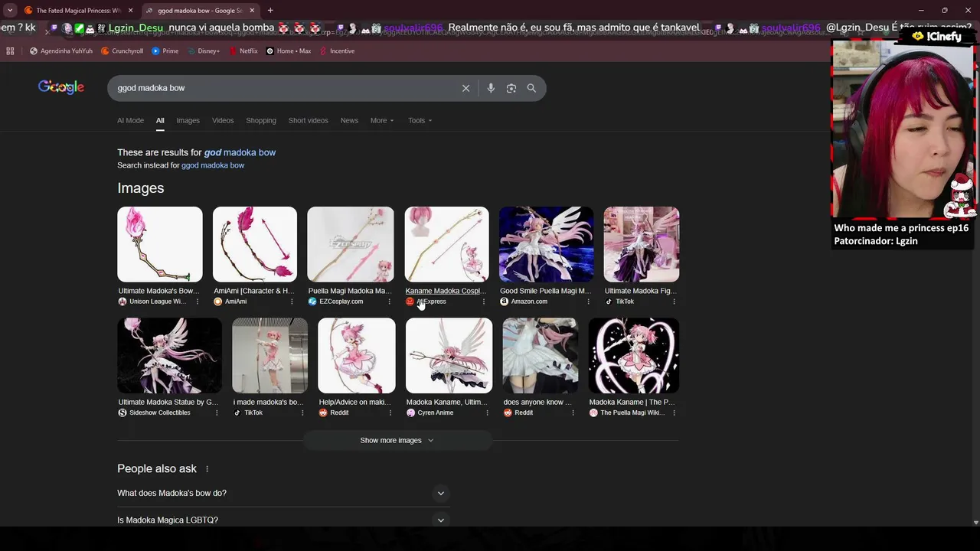Switch to Shopping tab
The width and height of the screenshot is (980, 551).
(x=261, y=120)
